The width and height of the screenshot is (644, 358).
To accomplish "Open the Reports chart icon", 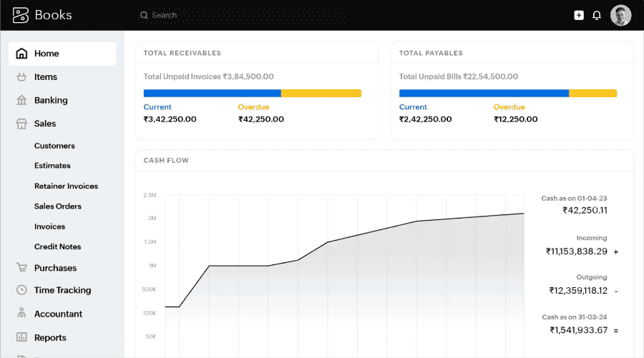I will coord(21,337).
